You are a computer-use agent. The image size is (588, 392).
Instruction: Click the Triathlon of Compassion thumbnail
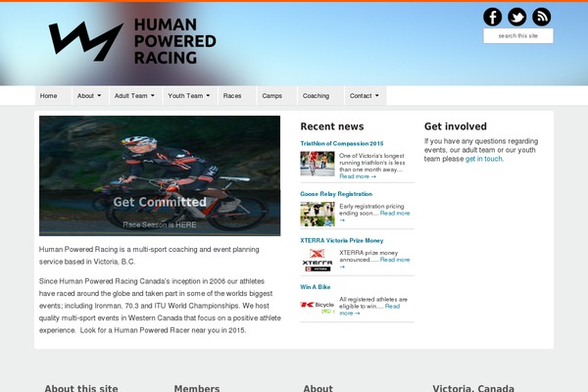pos(318,164)
